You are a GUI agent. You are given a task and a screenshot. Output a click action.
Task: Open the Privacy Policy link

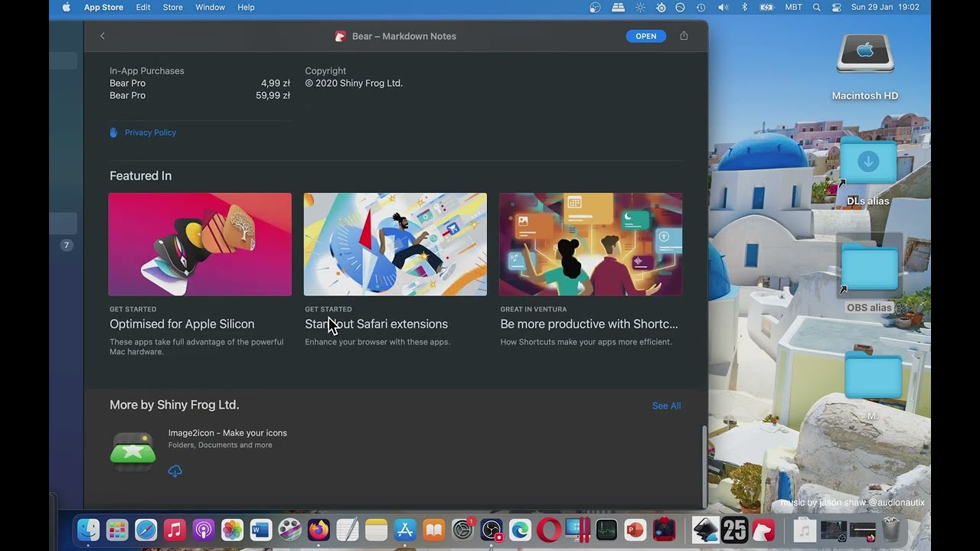point(150,132)
